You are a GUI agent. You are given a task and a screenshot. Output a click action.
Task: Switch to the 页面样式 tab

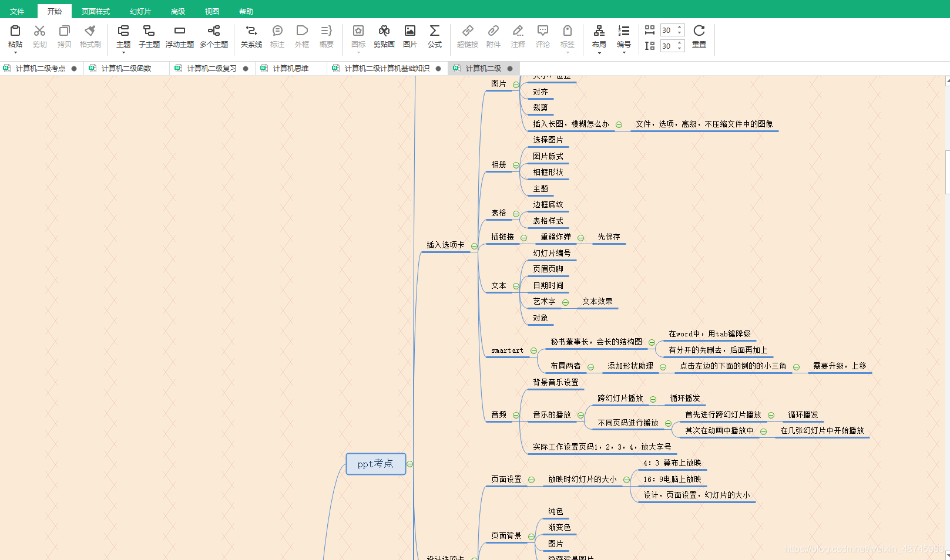[x=96, y=12]
